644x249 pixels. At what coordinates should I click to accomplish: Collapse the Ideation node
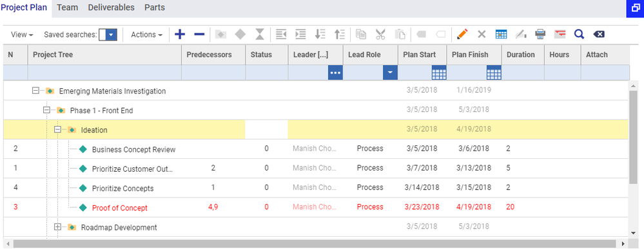[x=57, y=129]
